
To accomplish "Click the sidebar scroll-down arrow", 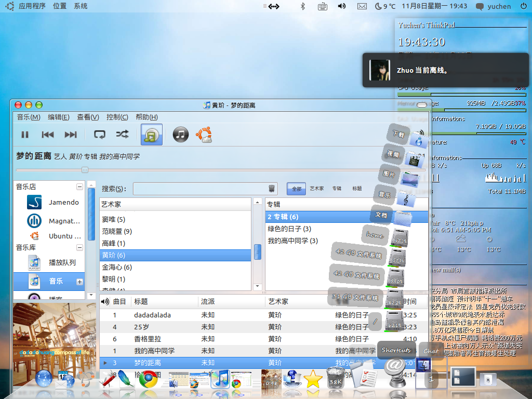I will 91,296.
